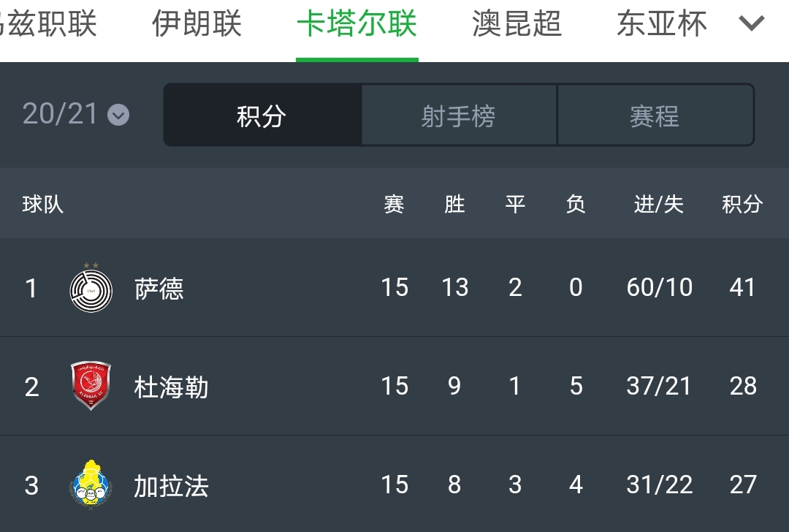Switch to 射手榜 top scorers
Image resolution: width=789 pixels, height=532 pixels.
point(459,115)
